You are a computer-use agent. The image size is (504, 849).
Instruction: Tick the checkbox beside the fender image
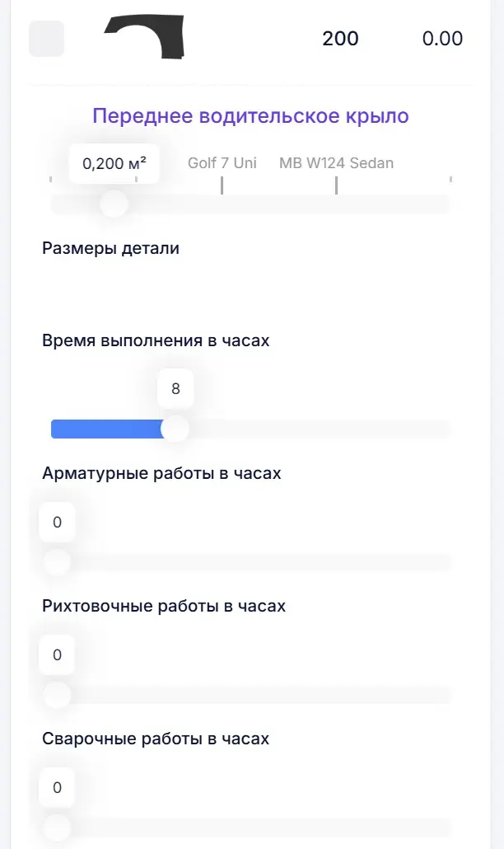46,39
